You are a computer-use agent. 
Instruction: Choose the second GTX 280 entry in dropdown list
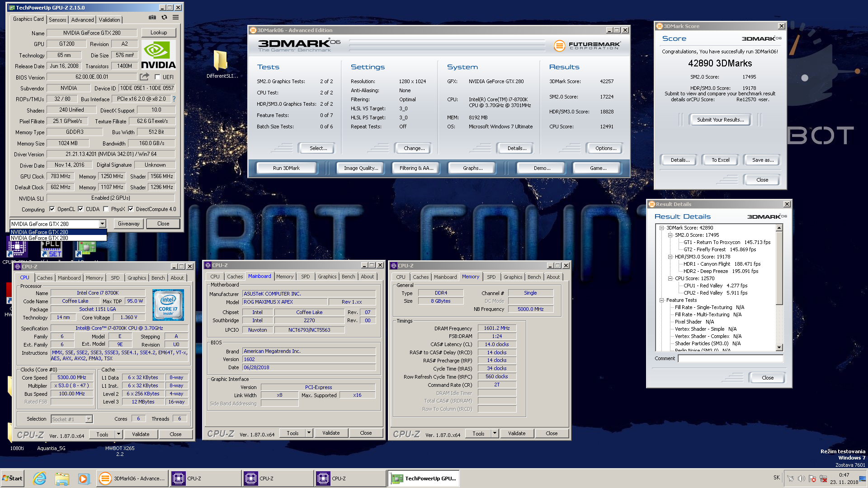pos(58,238)
